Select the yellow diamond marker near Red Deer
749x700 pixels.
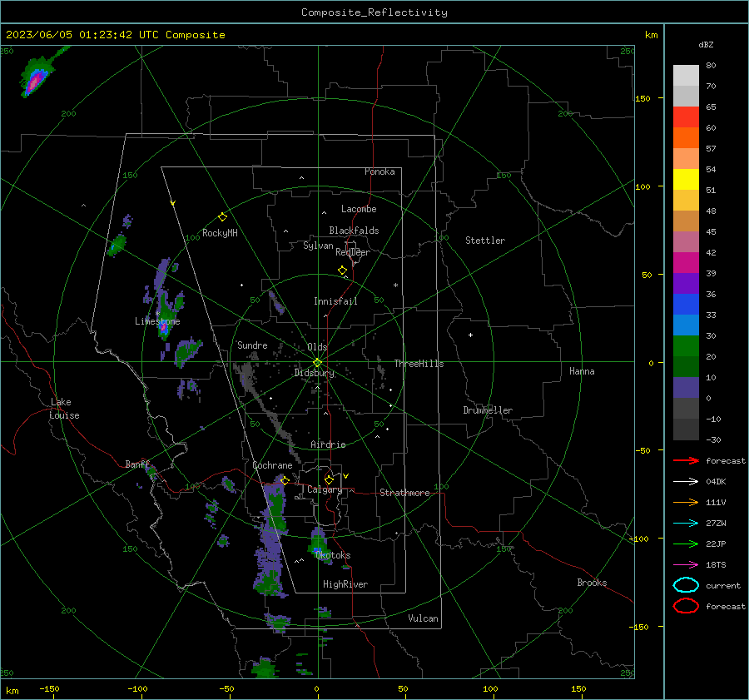343,271
